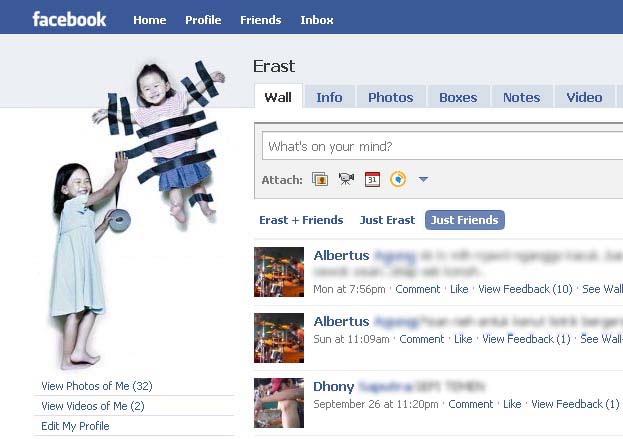Open Friends in the top navigation
The image size is (623, 439).
point(261,20)
